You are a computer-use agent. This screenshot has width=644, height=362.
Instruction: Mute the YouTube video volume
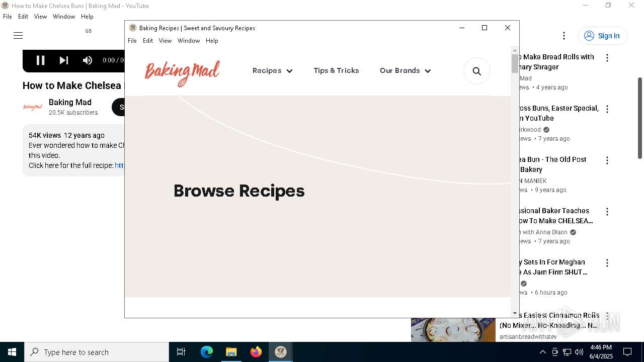(x=88, y=60)
